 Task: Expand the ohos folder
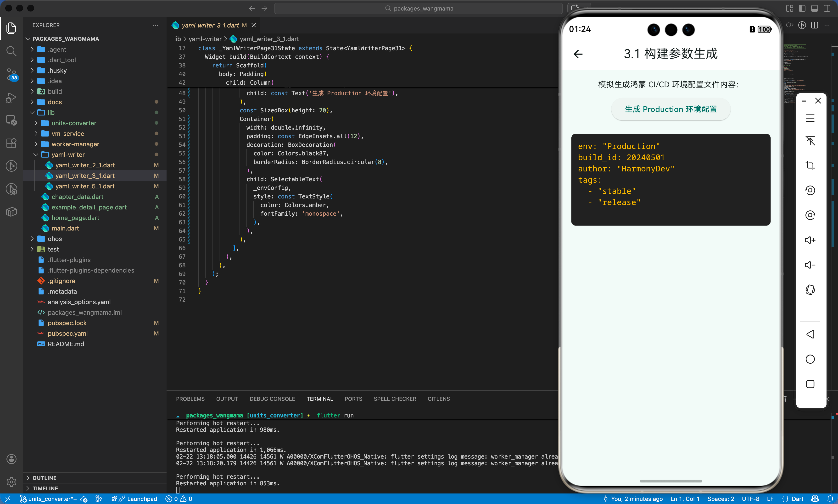tap(55, 239)
